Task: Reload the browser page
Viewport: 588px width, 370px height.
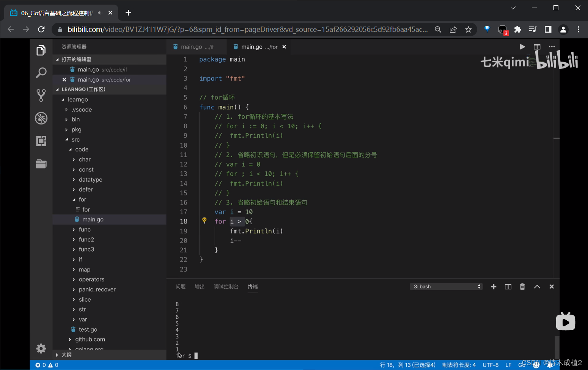Action: coord(41,29)
